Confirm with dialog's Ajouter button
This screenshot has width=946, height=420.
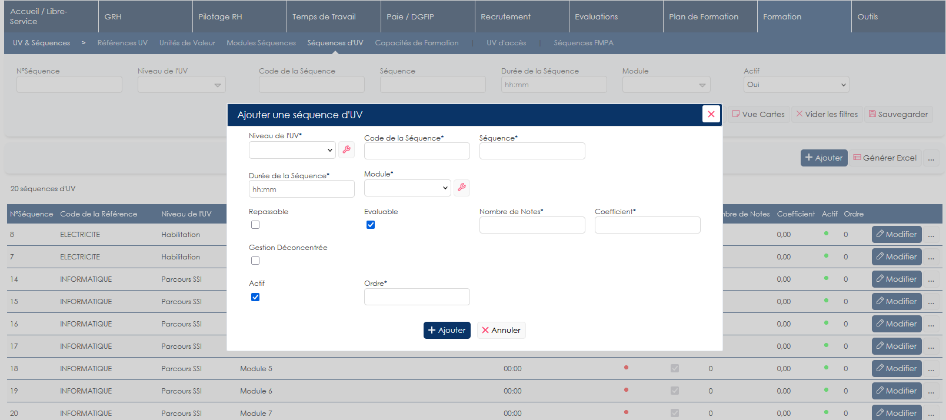(x=447, y=330)
